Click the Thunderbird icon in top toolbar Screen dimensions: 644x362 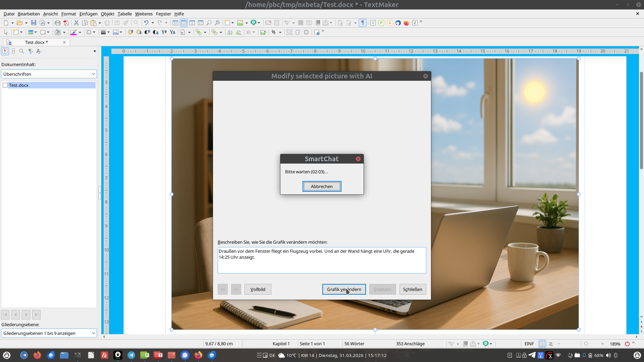398,23
